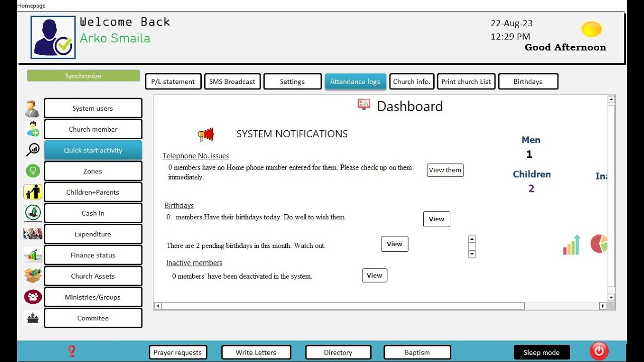The height and width of the screenshot is (362, 644).
Task: Click the Arko Smaila username text
Action: [115, 38]
